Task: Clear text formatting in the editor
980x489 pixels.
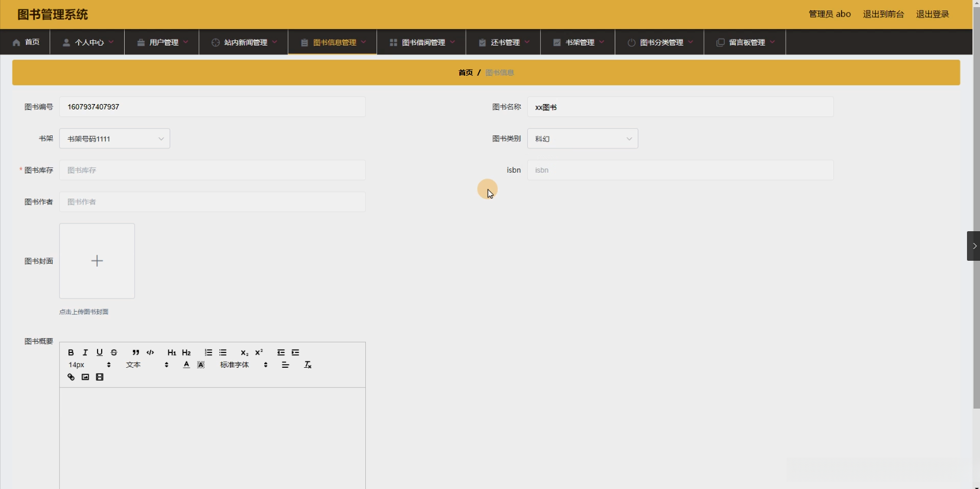Action: pos(307,365)
